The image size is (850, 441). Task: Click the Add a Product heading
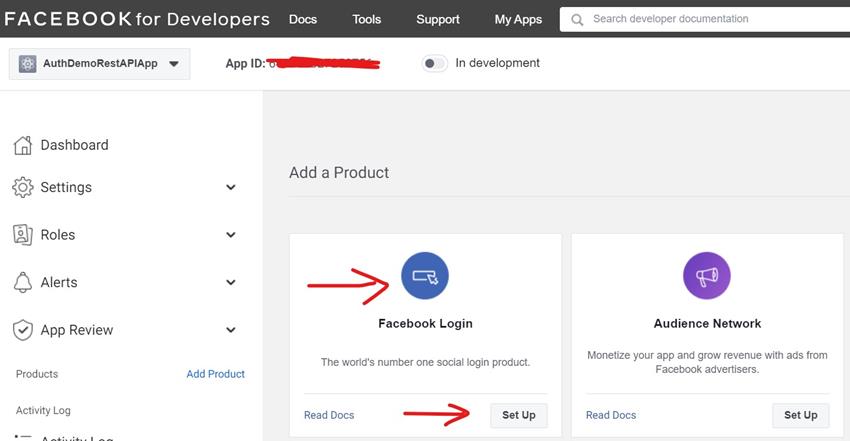339,172
